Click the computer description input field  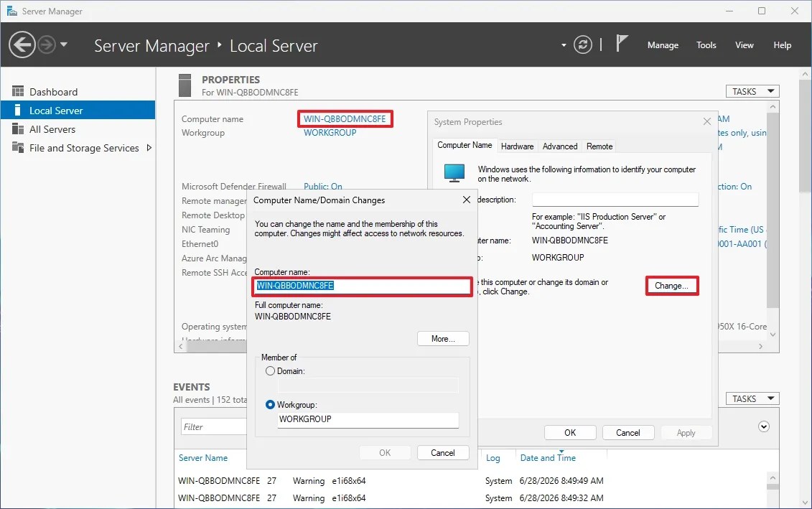tap(615, 200)
